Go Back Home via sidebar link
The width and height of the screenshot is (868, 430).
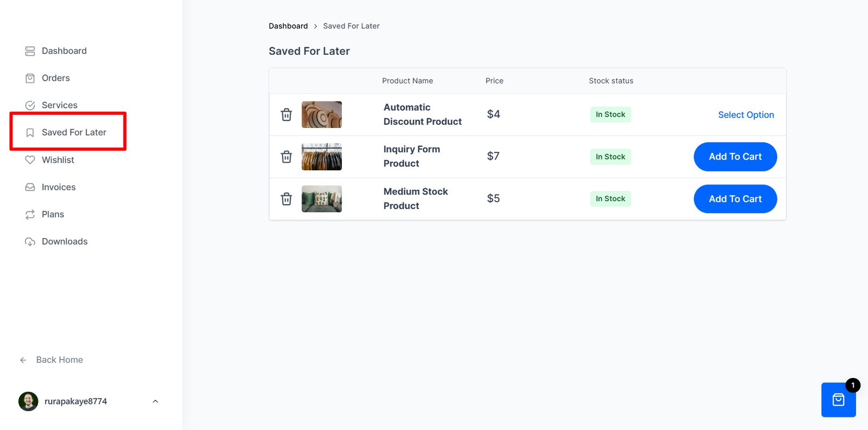[59, 360]
